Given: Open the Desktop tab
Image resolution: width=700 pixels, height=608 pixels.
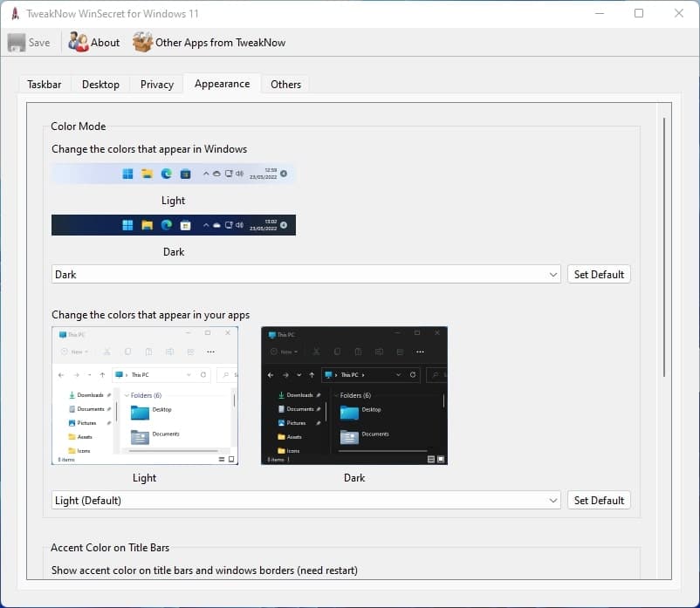Looking at the screenshot, I should tap(100, 85).
